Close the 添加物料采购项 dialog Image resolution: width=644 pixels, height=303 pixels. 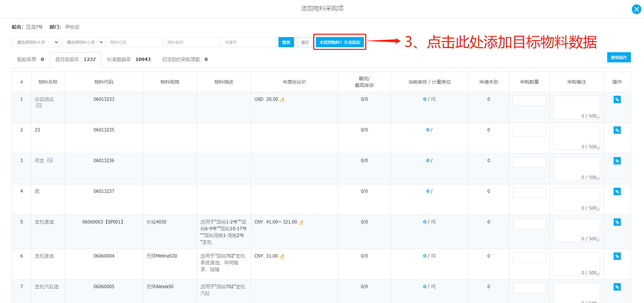pos(636,9)
